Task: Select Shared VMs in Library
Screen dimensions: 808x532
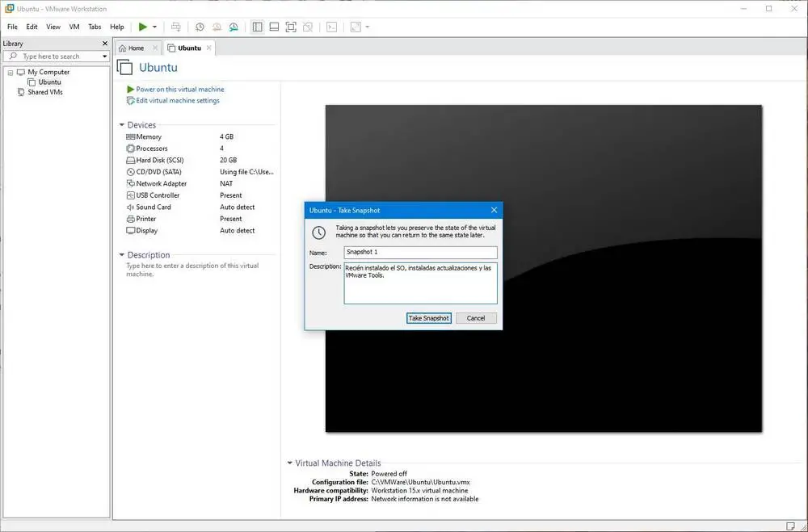Action: pos(44,92)
